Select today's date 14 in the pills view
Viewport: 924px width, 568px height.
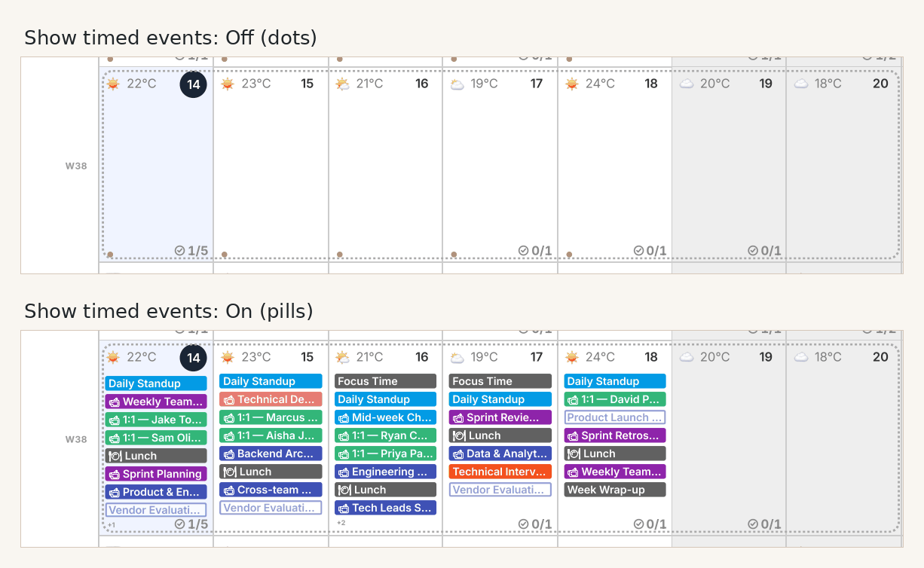tap(194, 358)
